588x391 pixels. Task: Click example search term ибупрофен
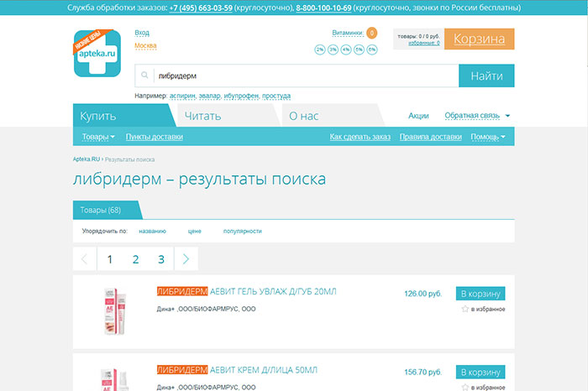(x=241, y=96)
